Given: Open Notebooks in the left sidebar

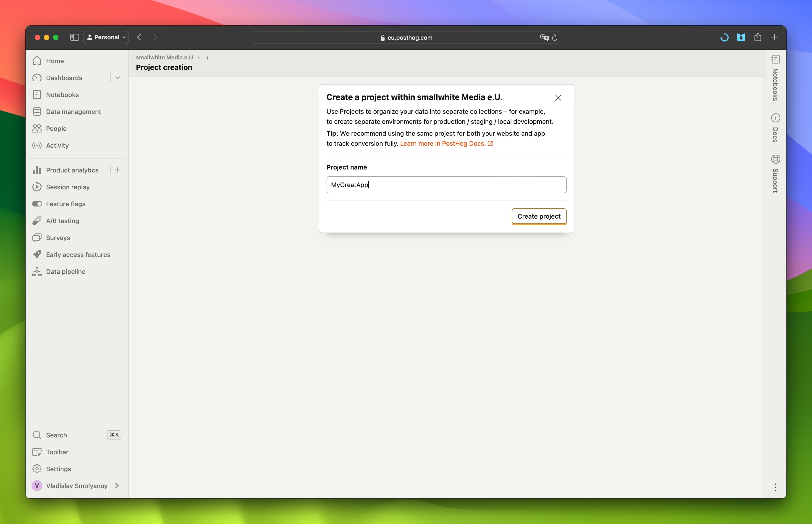Looking at the screenshot, I should coord(77,95).
